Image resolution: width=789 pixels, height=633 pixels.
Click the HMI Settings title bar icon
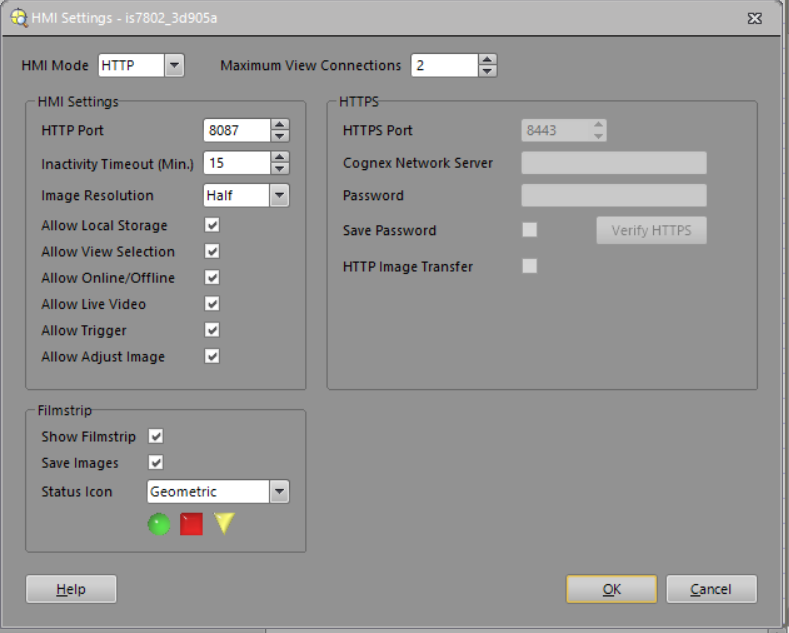[x=18, y=17]
